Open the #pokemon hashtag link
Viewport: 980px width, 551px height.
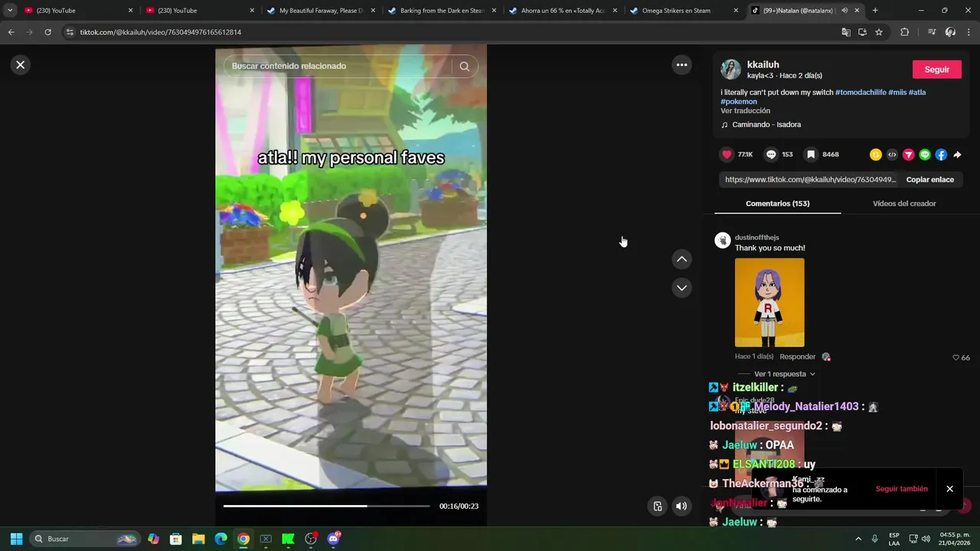739,102
